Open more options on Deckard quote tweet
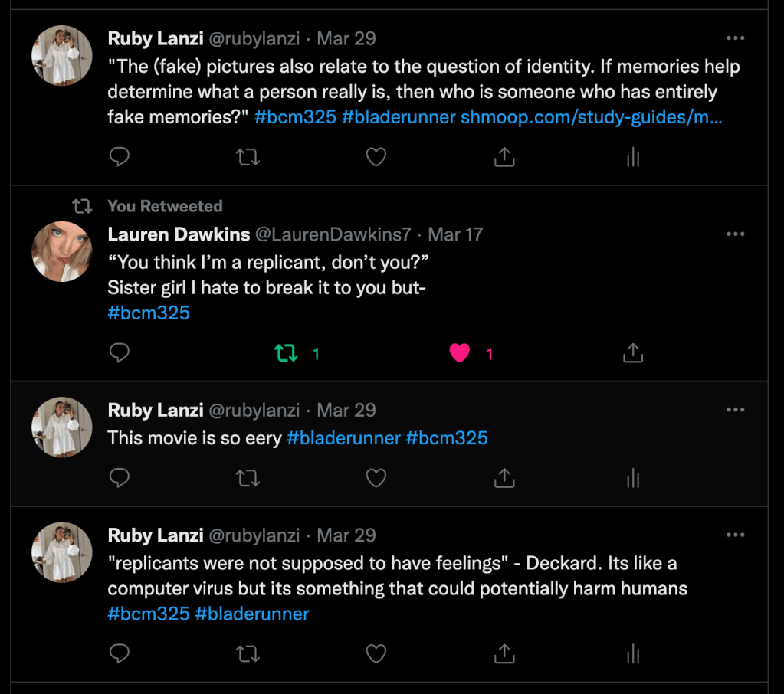This screenshot has height=694, width=784. click(x=735, y=535)
